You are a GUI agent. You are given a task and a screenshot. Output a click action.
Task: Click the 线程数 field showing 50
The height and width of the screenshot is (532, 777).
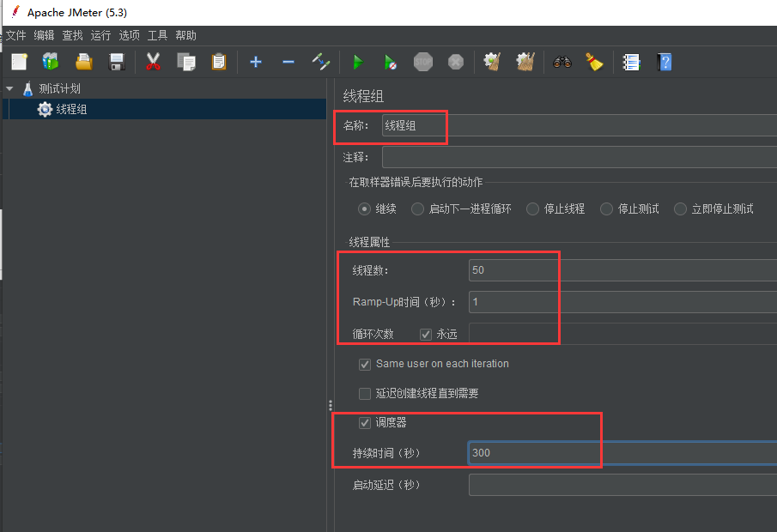click(623, 270)
